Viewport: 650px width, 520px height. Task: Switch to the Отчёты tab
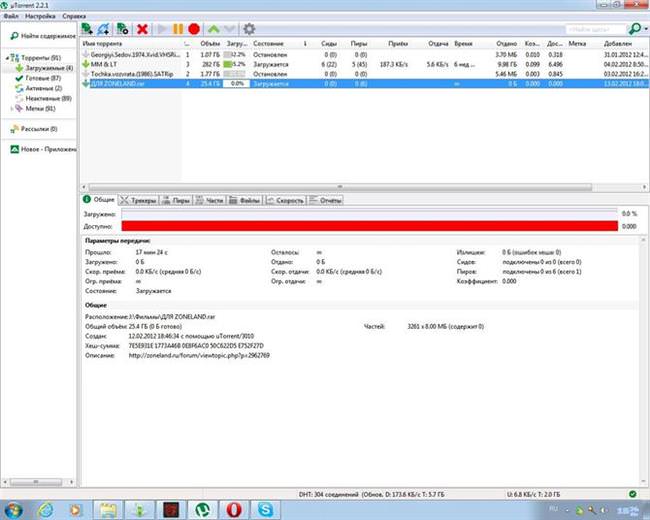pyautogui.click(x=326, y=201)
